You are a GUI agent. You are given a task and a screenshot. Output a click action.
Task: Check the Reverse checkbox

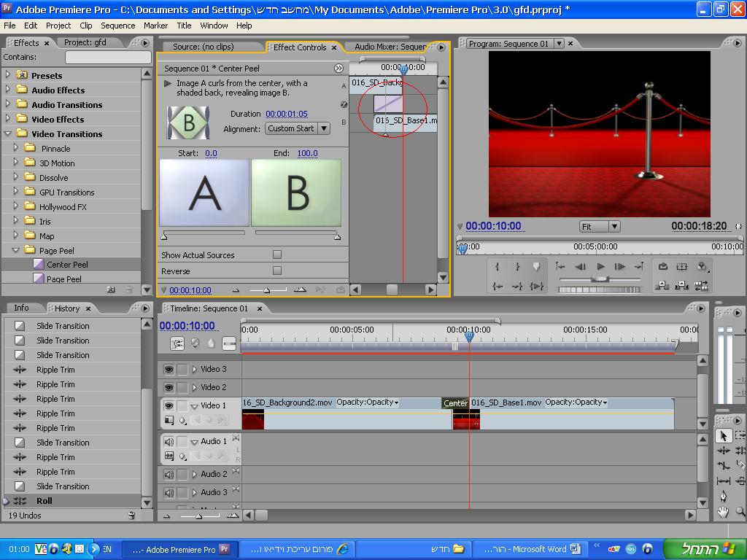click(276, 271)
